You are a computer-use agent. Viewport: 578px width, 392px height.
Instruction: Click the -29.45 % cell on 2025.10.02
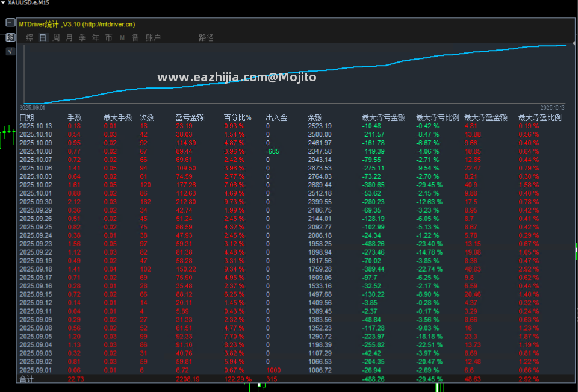pyautogui.click(x=429, y=185)
